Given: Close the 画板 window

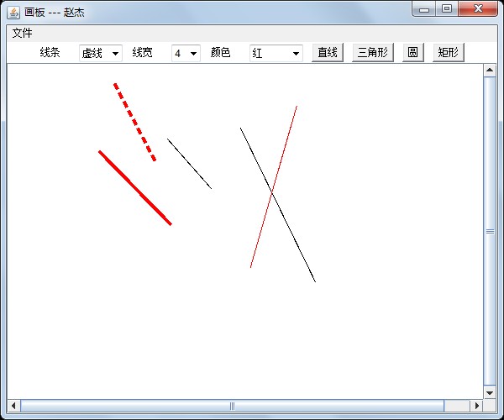Looking at the screenshot, I should (479, 9).
